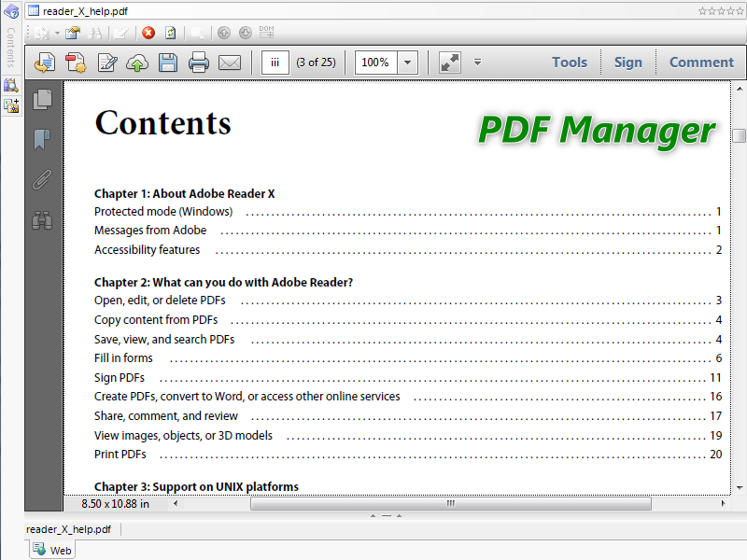Select the vertical Contents tab on left
This screenshot has width=747, height=560.
click(x=11, y=48)
